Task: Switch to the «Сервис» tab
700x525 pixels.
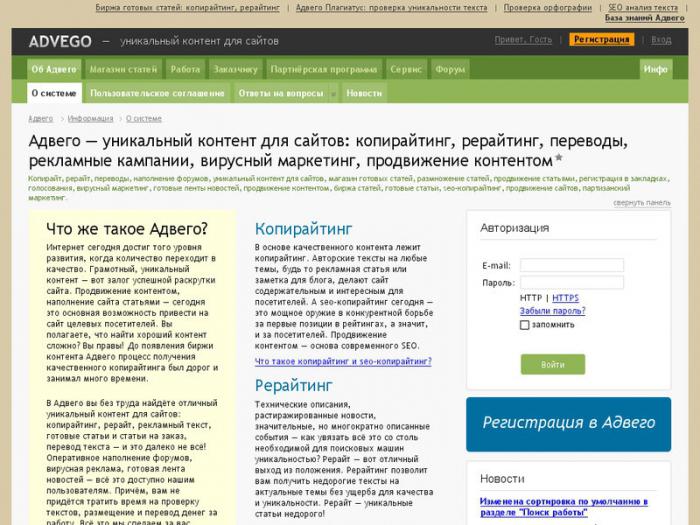Action: [406, 70]
